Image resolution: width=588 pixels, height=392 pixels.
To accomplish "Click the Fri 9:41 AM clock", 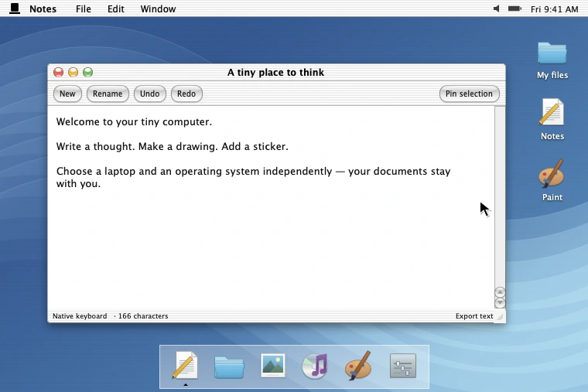I will (554, 9).
